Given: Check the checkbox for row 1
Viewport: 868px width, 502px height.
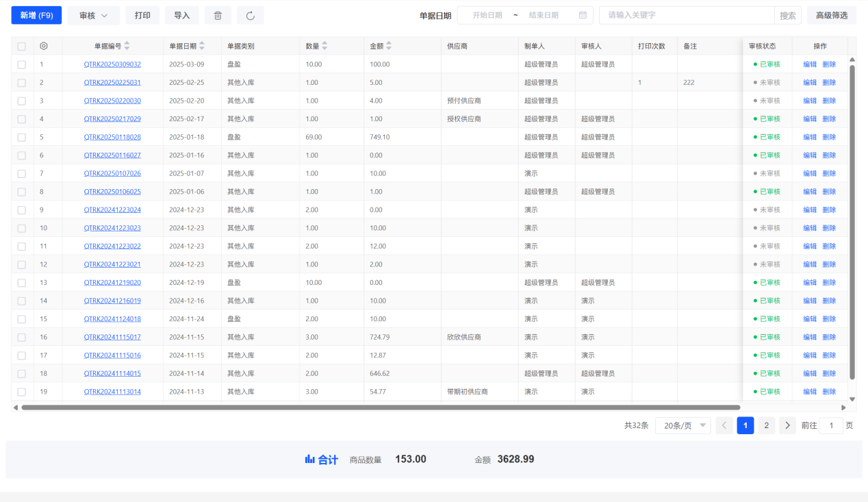Looking at the screenshot, I should [x=22, y=64].
